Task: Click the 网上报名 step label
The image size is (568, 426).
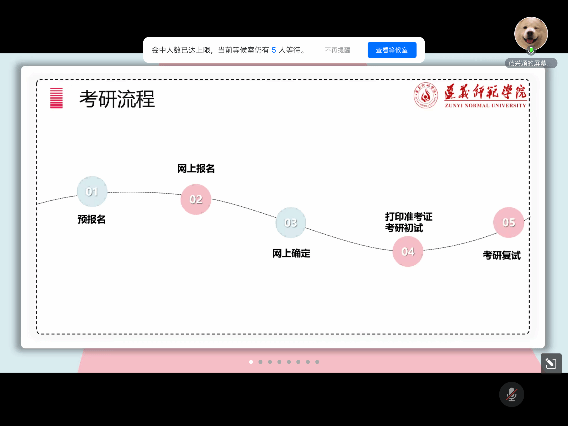Action: (x=196, y=168)
